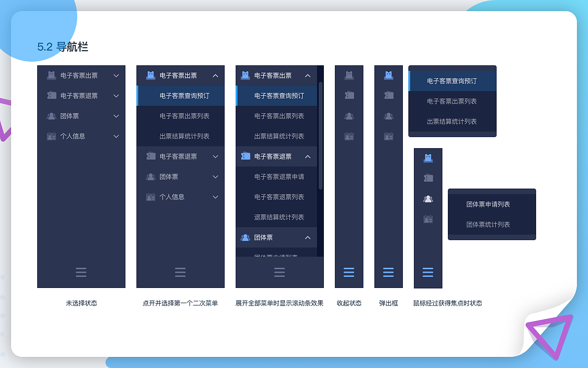Expand the 团体票 dropdown arrow
This screenshot has height=368, width=588.
click(116, 116)
